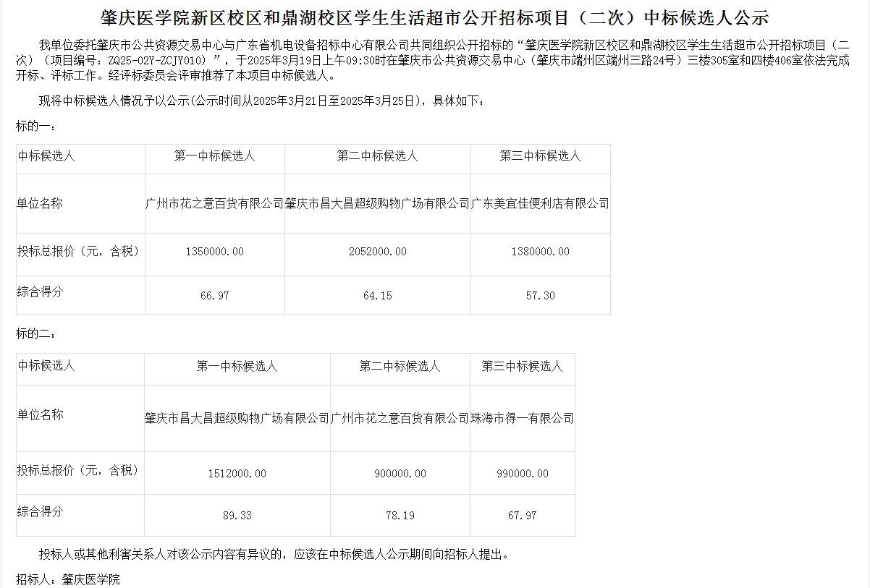This screenshot has width=870, height=588.
Task: Click score 78.19
Action: [400, 516]
